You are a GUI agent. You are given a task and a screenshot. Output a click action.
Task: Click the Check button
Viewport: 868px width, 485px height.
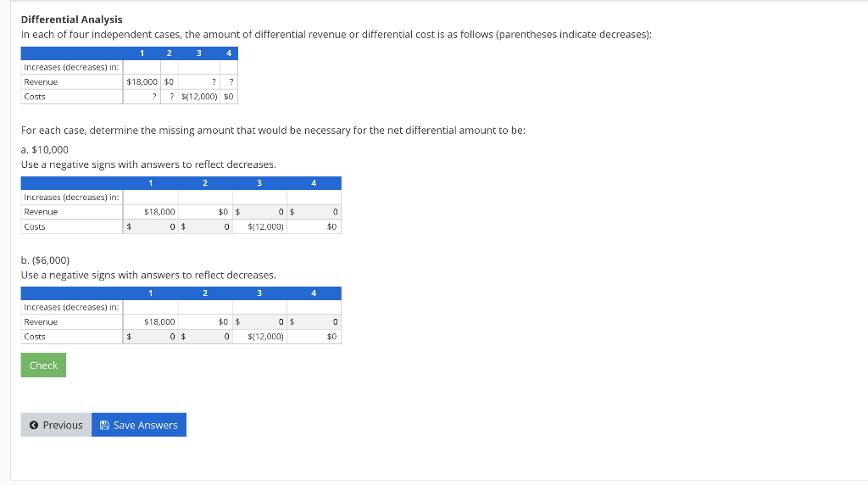click(43, 365)
